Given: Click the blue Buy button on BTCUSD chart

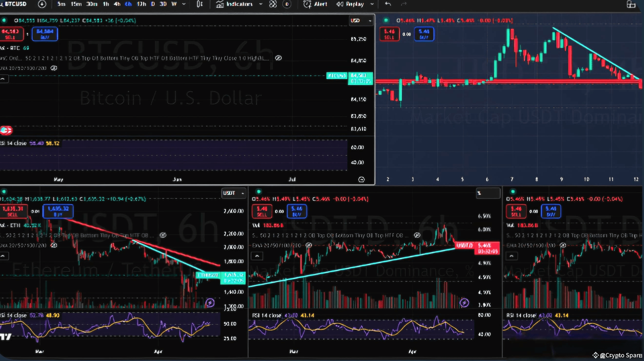Looking at the screenshot, I should coord(45,34).
